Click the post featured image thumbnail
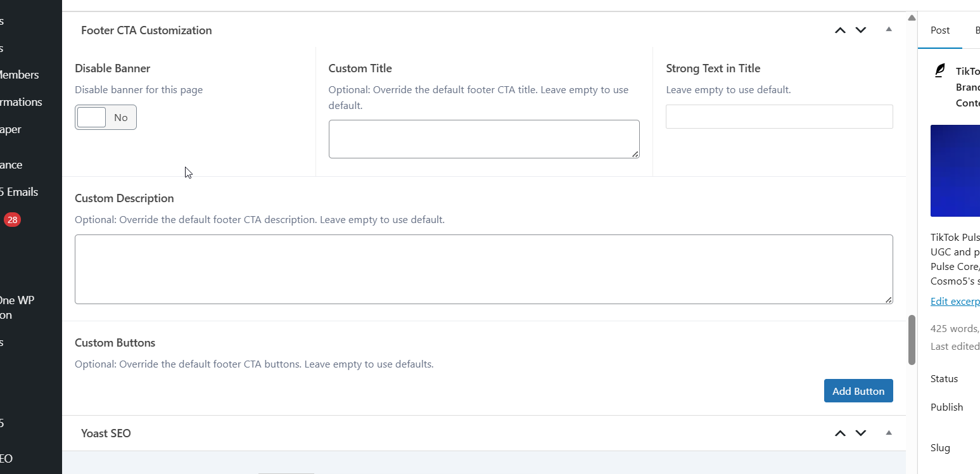The height and width of the screenshot is (474, 980). [x=955, y=171]
